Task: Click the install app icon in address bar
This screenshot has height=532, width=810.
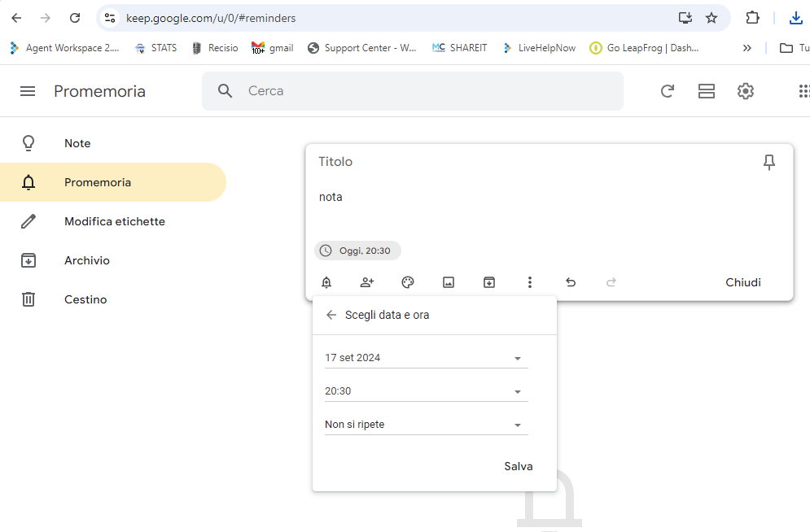Action: click(685, 18)
